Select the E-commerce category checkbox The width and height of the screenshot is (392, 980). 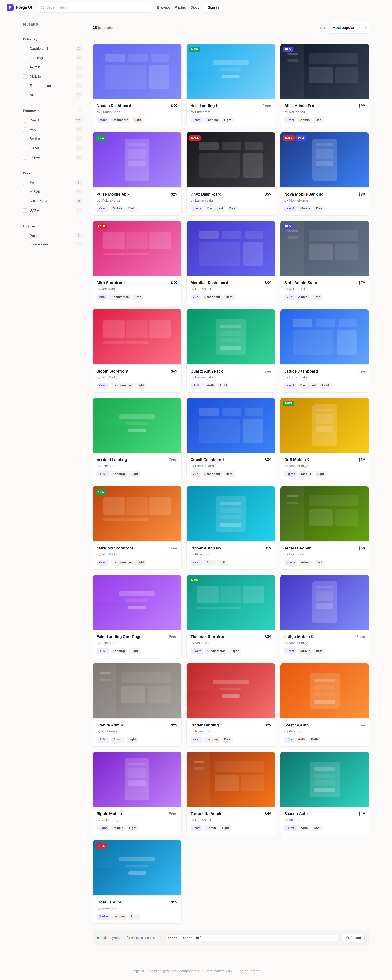click(25, 86)
